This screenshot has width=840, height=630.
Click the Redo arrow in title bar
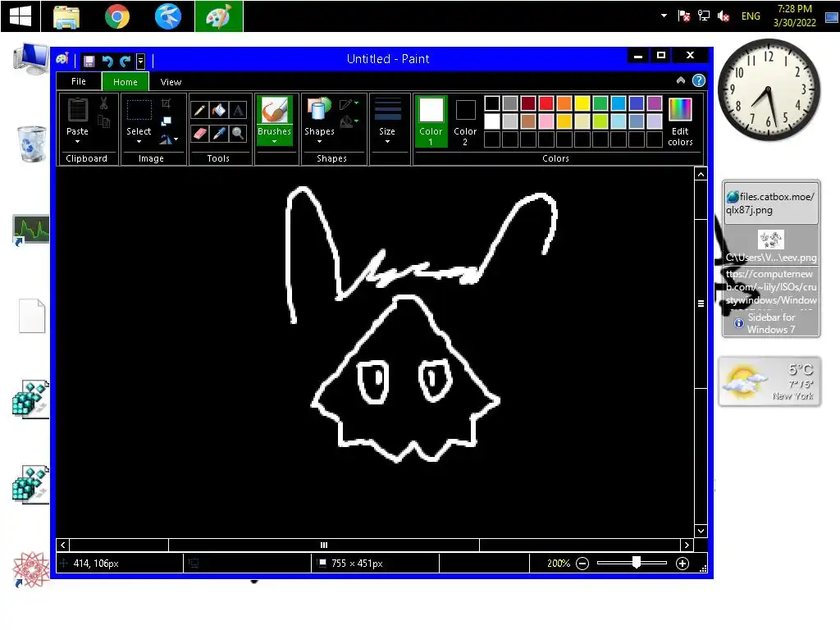coord(125,61)
